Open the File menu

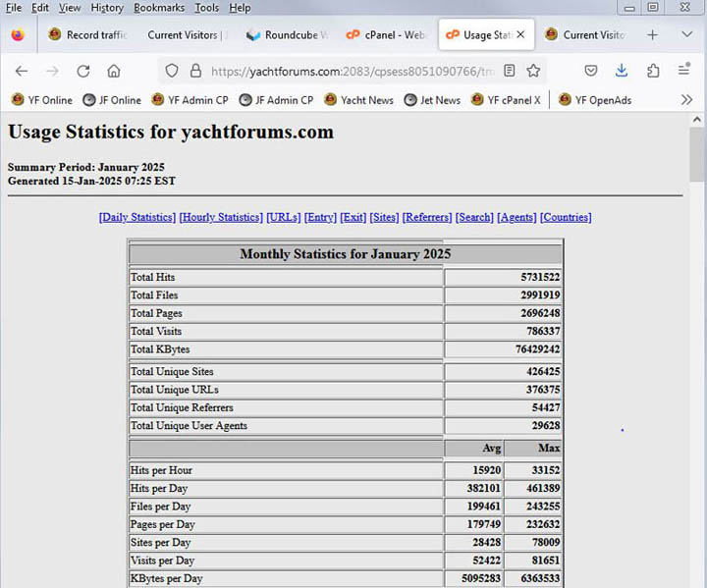coord(14,8)
